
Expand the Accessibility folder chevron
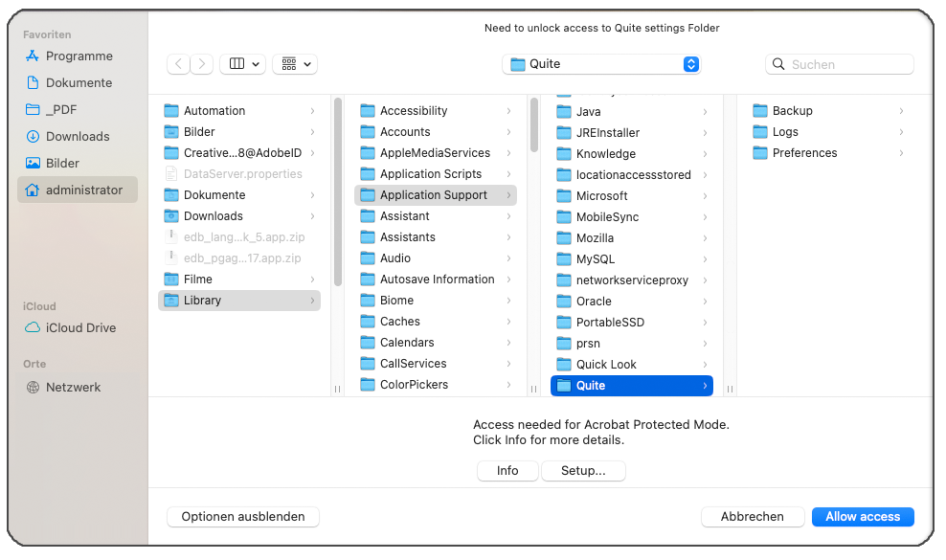click(x=508, y=111)
